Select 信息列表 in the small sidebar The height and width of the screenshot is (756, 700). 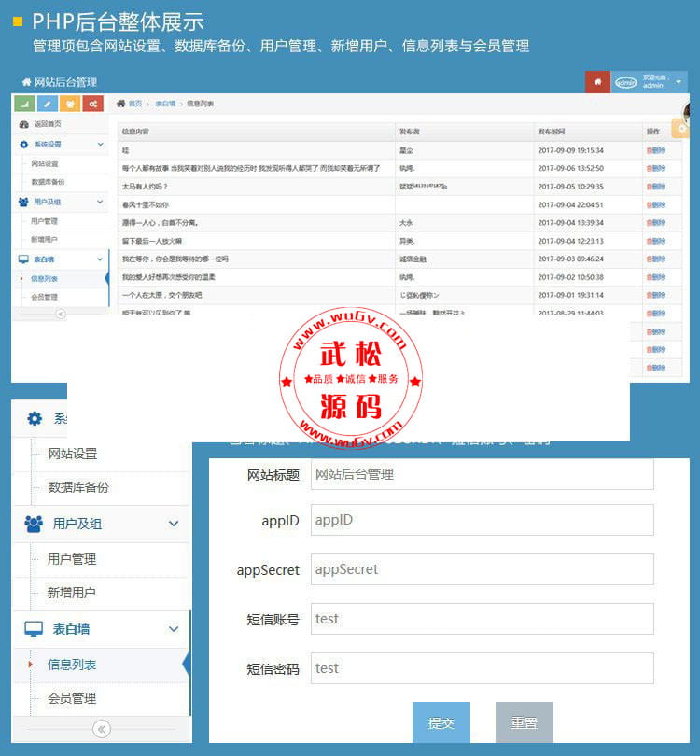[45, 279]
